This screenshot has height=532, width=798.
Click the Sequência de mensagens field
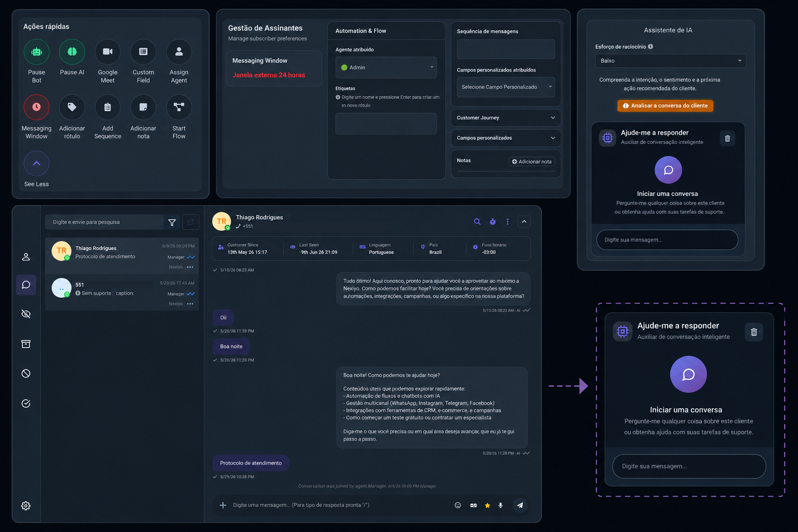506,49
